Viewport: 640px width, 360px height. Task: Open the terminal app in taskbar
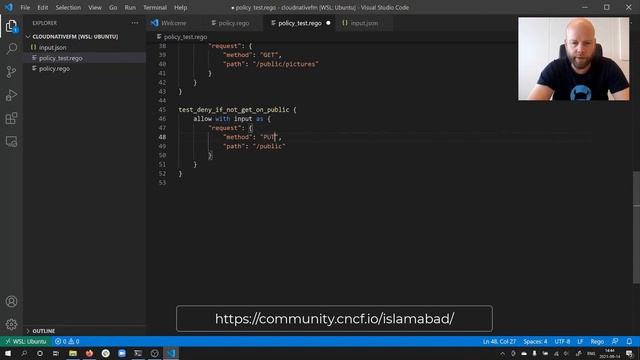click(x=138, y=353)
